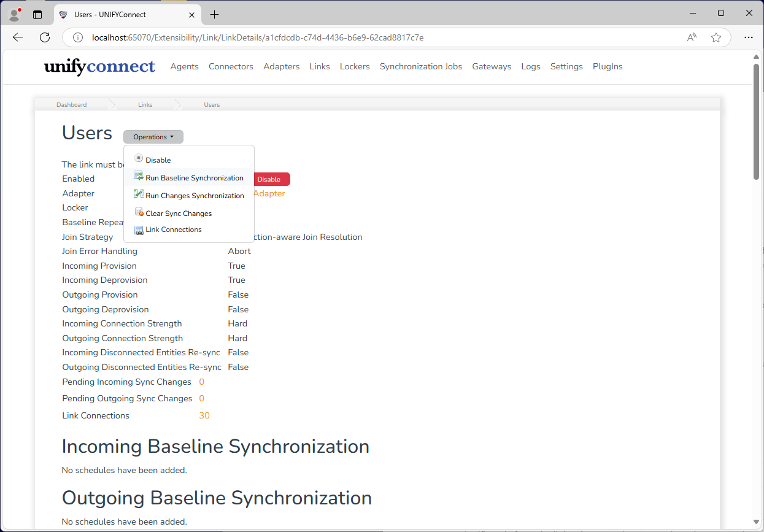
Task: Select Link Connections menu entry
Action: click(x=189, y=229)
